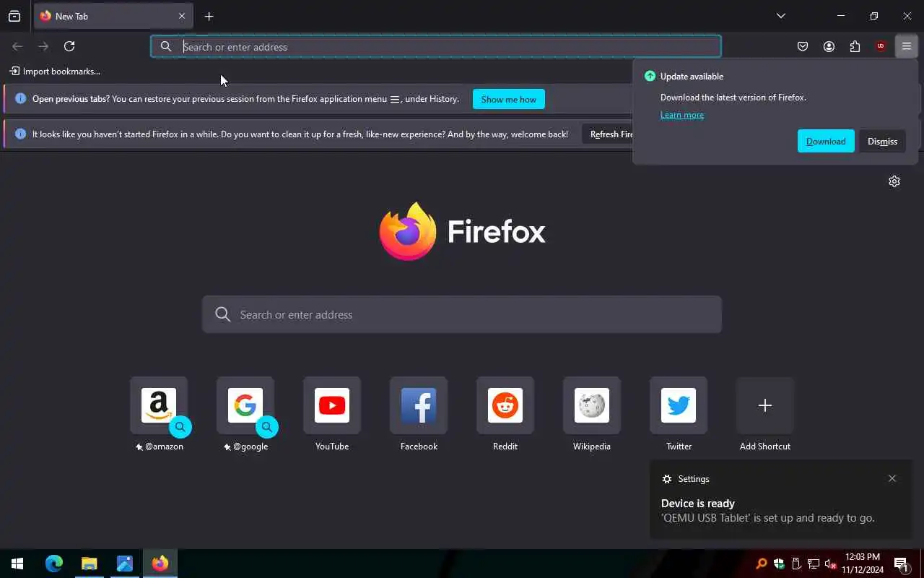
Task: Save to Pocket icon in toolbar
Action: 803,46
